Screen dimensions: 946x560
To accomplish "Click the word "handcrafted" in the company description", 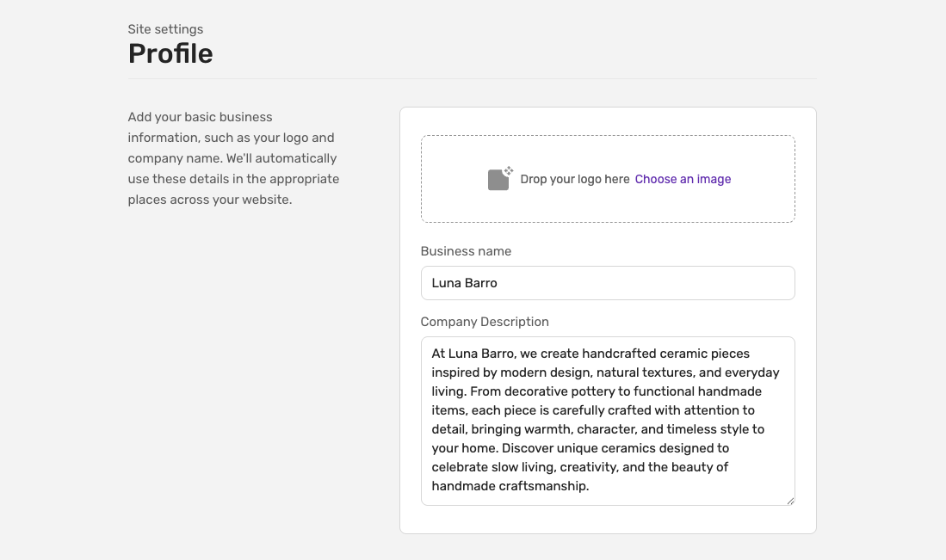I will [619, 354].
